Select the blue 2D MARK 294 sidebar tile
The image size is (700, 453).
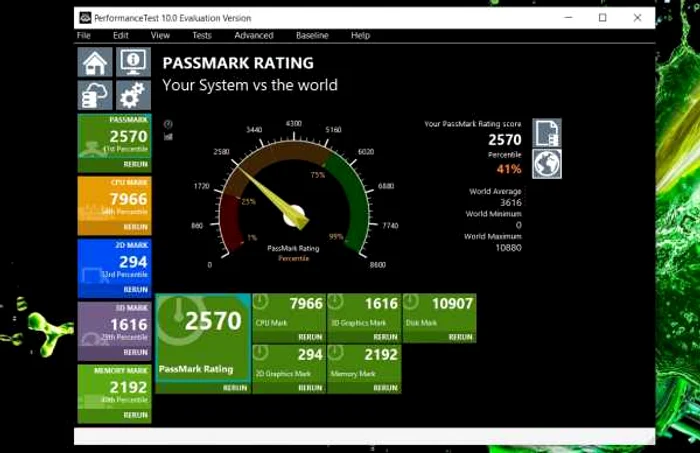[x=114, y=268]
